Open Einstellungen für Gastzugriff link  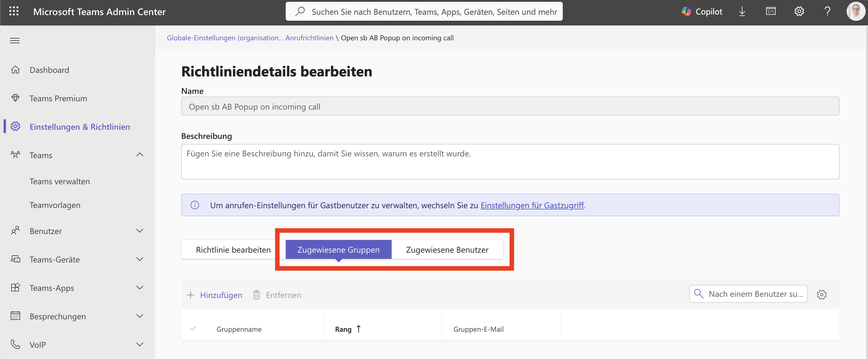pos(532,205)
